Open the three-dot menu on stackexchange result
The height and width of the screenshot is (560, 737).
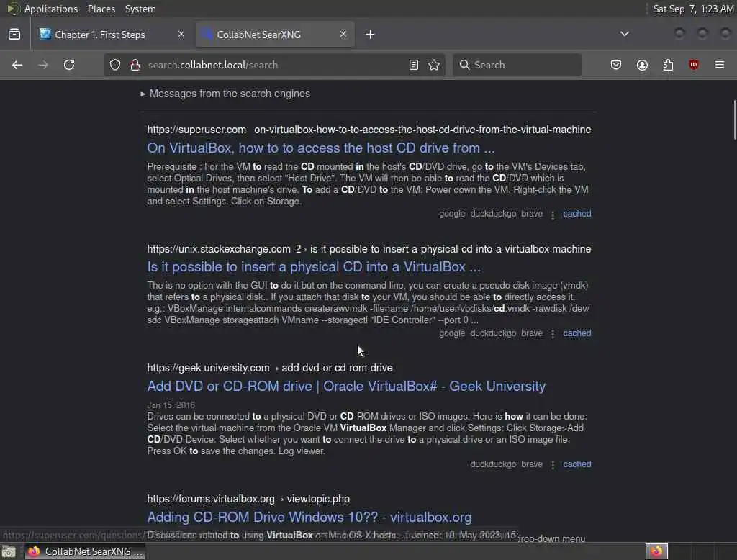pos(553,333)
